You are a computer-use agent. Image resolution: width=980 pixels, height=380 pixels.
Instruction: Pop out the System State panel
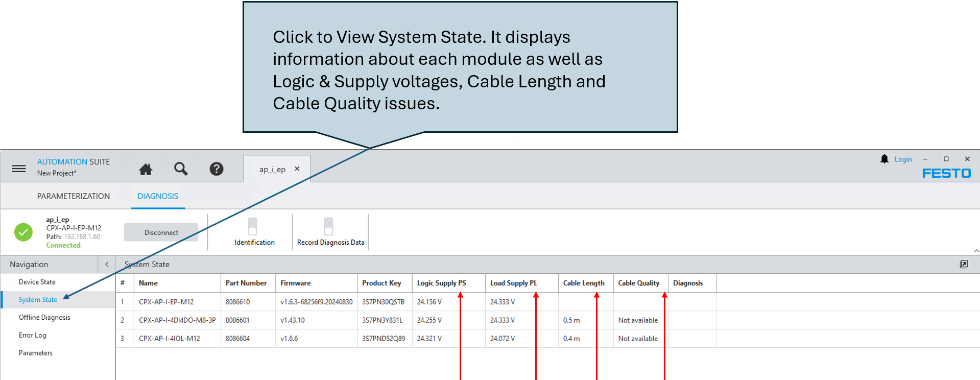click(x=964, y=264)
